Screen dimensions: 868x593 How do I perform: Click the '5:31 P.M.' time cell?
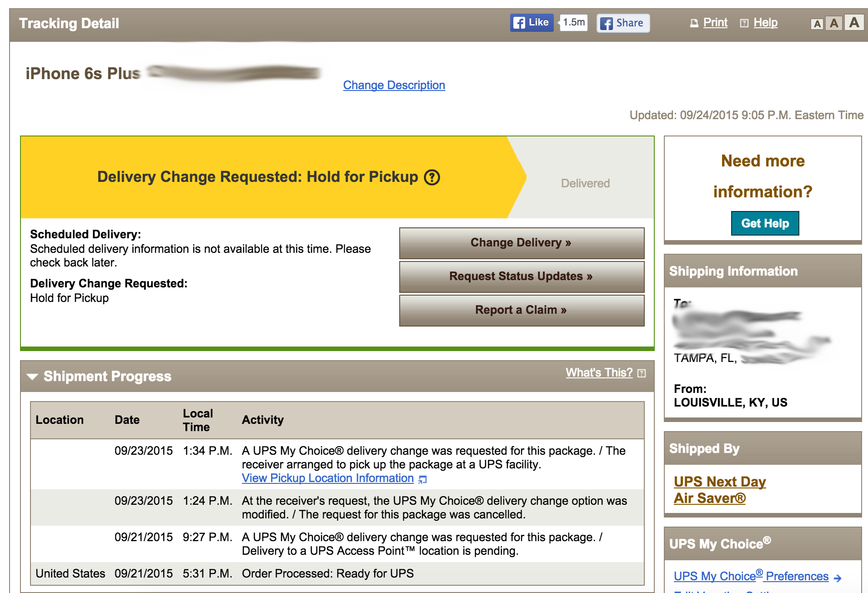point(207,573)
